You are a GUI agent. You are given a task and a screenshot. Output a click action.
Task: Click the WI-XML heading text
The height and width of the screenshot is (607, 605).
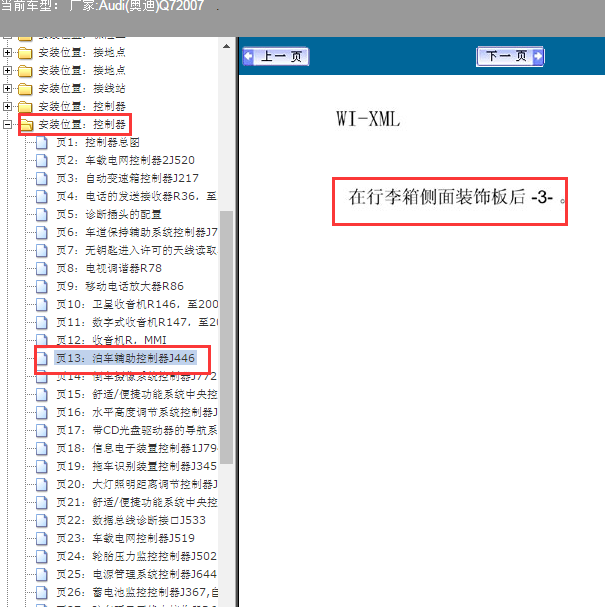[x=368, y=119]
